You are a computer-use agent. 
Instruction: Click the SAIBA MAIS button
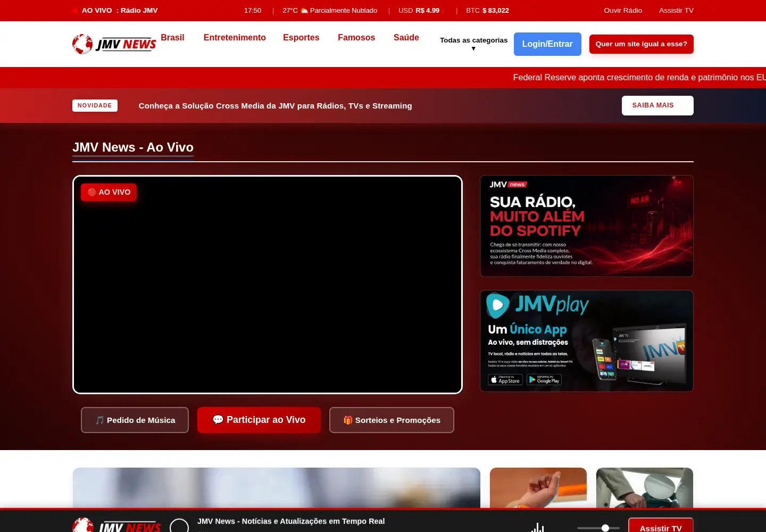click(x=657, y=105)
